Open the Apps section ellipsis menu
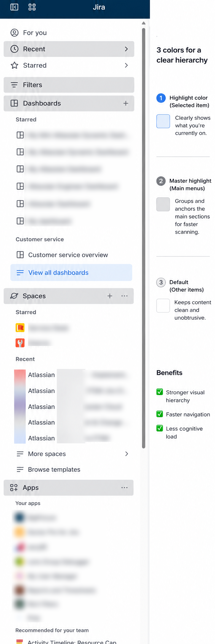 pos(125,488)
